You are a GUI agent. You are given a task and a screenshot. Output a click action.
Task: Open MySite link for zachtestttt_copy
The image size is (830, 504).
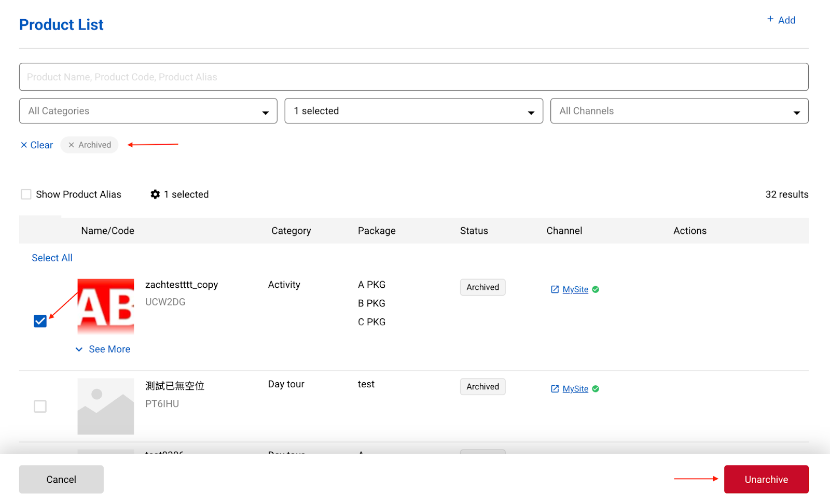(575, 289)
